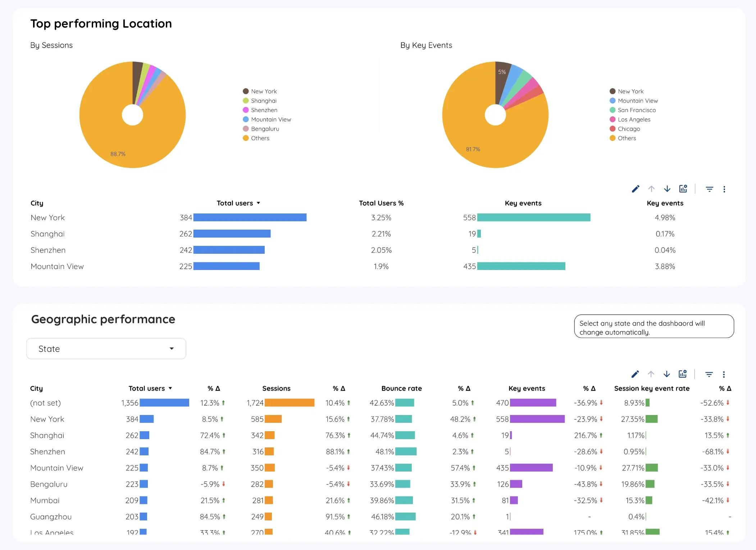Click the 384 total users bar in top table
The height and width of the screenshot is (550, 756).
[x=250, y=217]
